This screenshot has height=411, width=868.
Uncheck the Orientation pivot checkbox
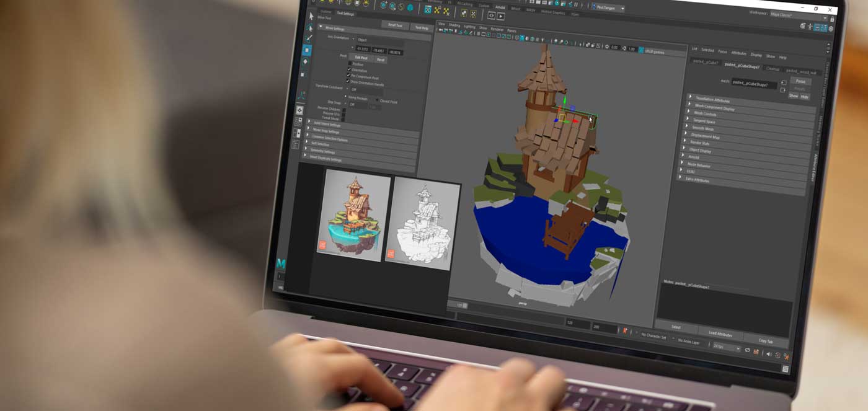(x=349, y=69)
